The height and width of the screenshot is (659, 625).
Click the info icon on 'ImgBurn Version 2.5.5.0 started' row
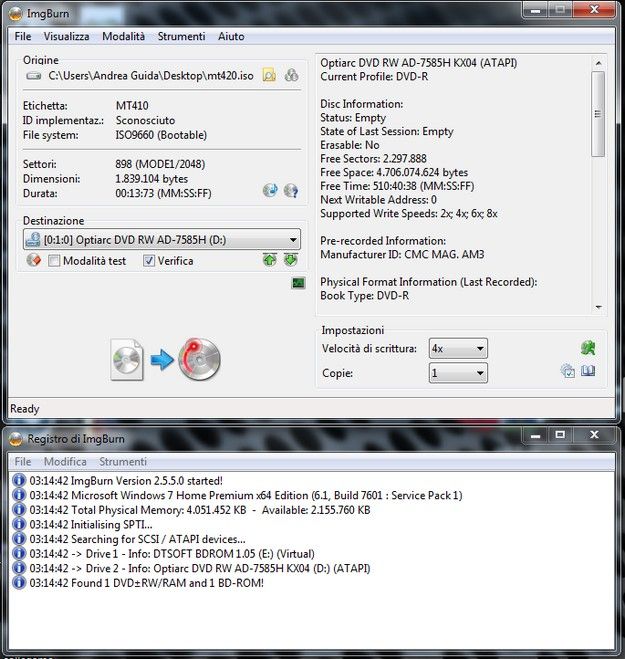(18, 480)
